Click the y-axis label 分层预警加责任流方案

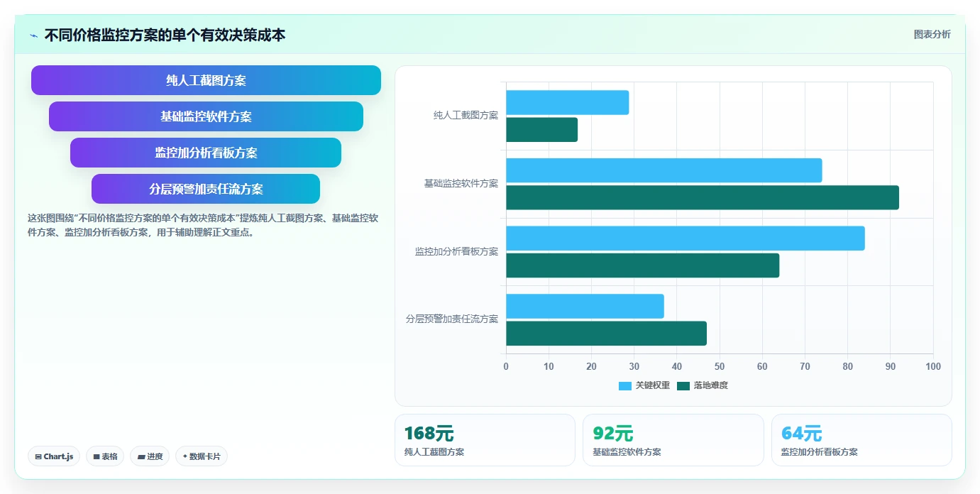452,319
